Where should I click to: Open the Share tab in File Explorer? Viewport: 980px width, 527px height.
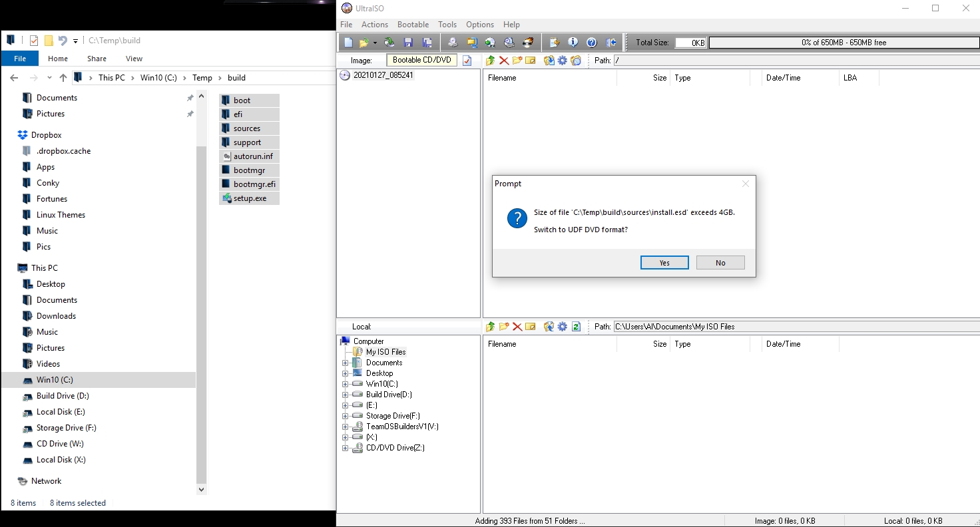97,59
